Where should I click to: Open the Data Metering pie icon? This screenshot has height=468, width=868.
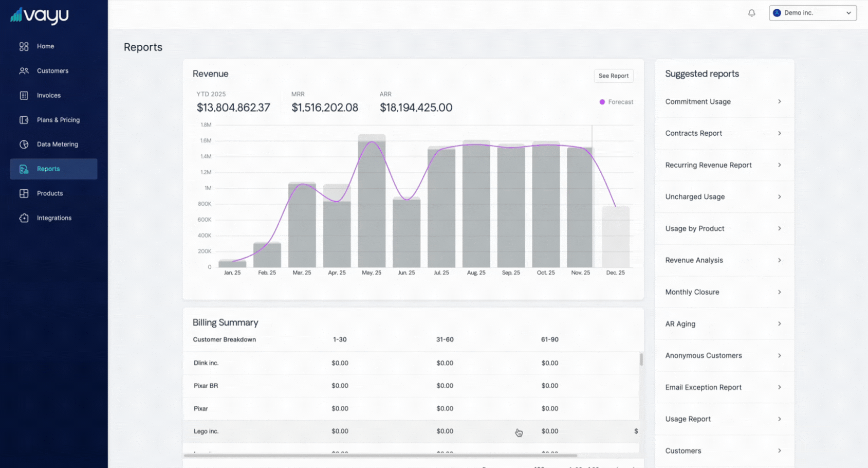click(x=24, y=145)
